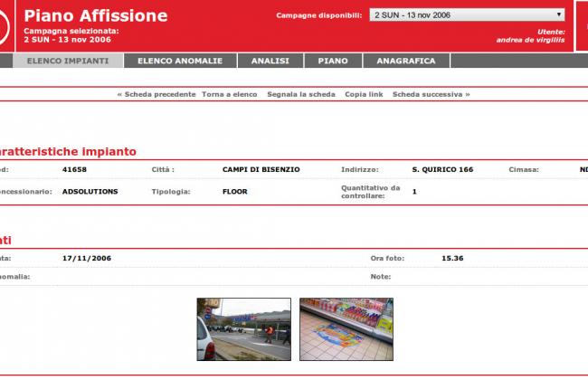Viewport: 588px width, 380px height.
Task: Open the street scene photo thumbnail
Action: (243, 329)
